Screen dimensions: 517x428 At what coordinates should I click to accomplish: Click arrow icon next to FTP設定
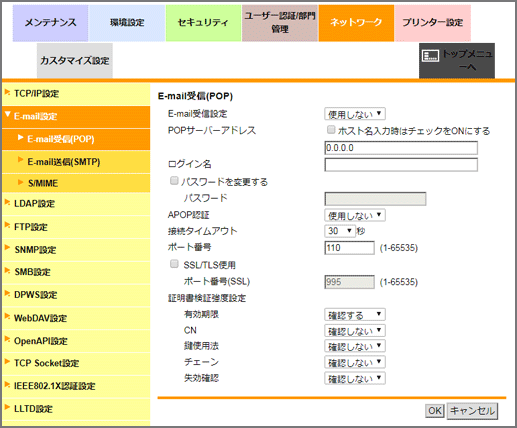pyautogui.click(x=7, y=225)
